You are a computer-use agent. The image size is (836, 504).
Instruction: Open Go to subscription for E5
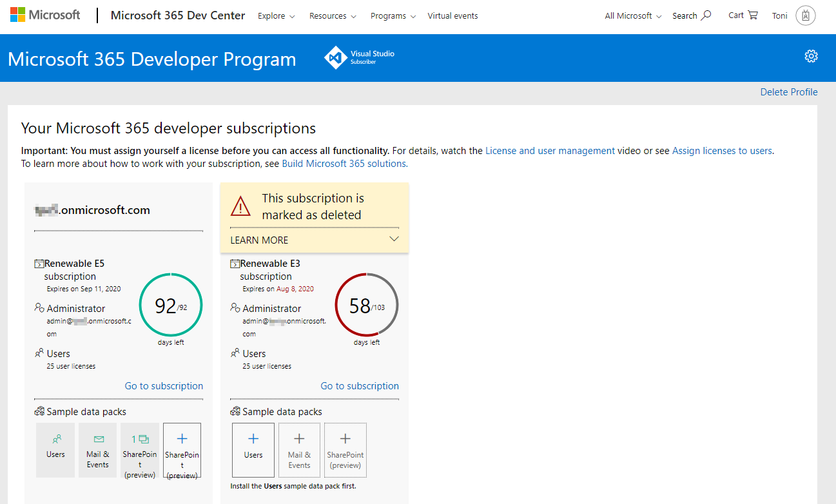click(x=164, y=386)
